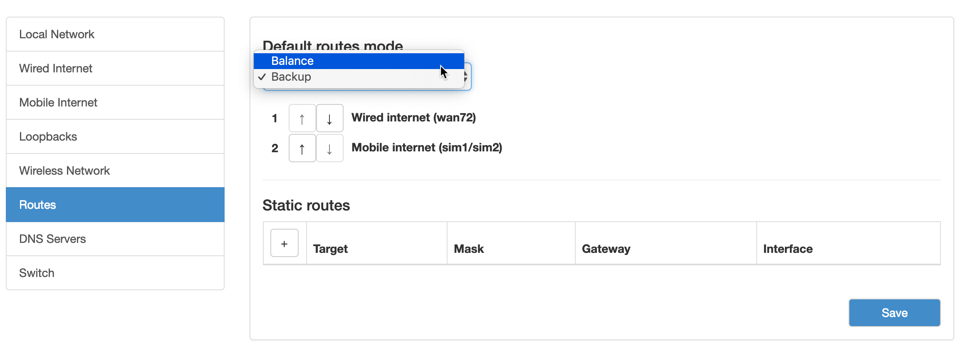Add a new static route

point(285,243)
